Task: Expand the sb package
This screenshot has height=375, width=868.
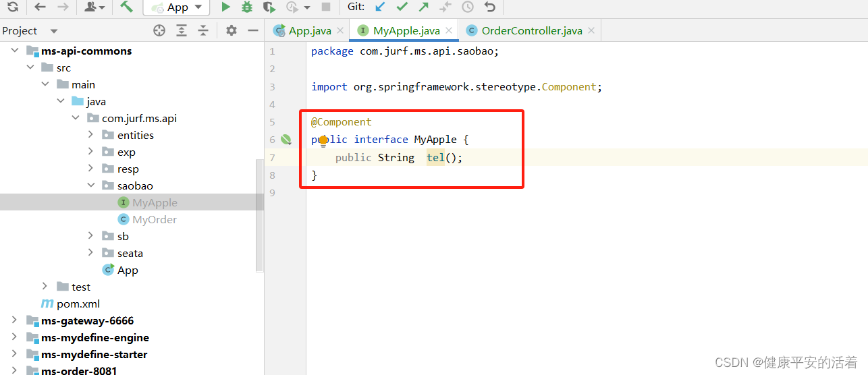Action: pos(90,236)
